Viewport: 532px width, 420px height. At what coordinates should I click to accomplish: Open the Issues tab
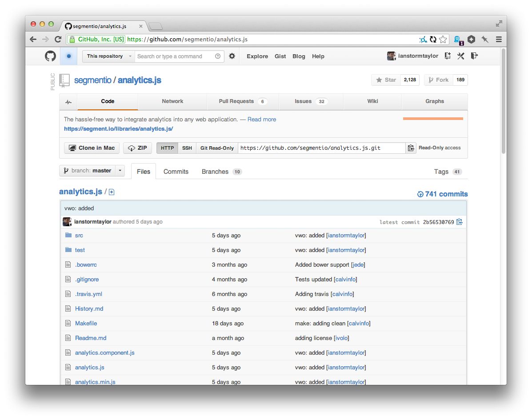pos(311,101)
